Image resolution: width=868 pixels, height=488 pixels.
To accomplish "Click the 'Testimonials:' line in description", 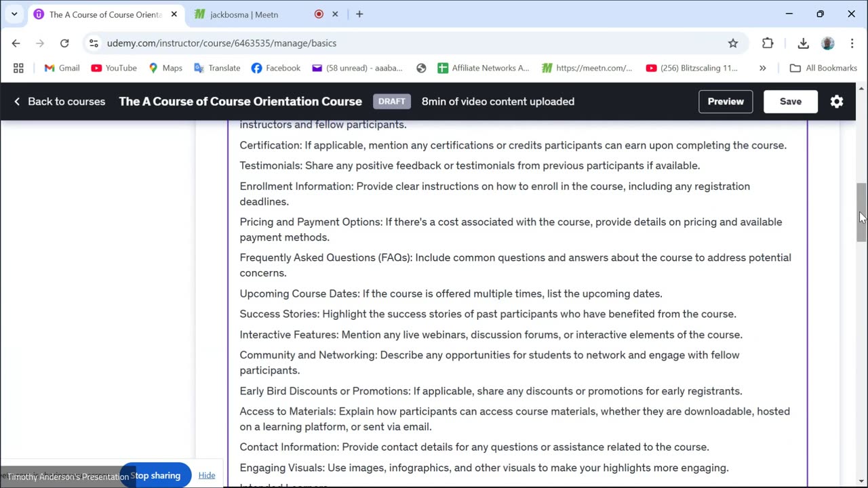I will (469, 165).
